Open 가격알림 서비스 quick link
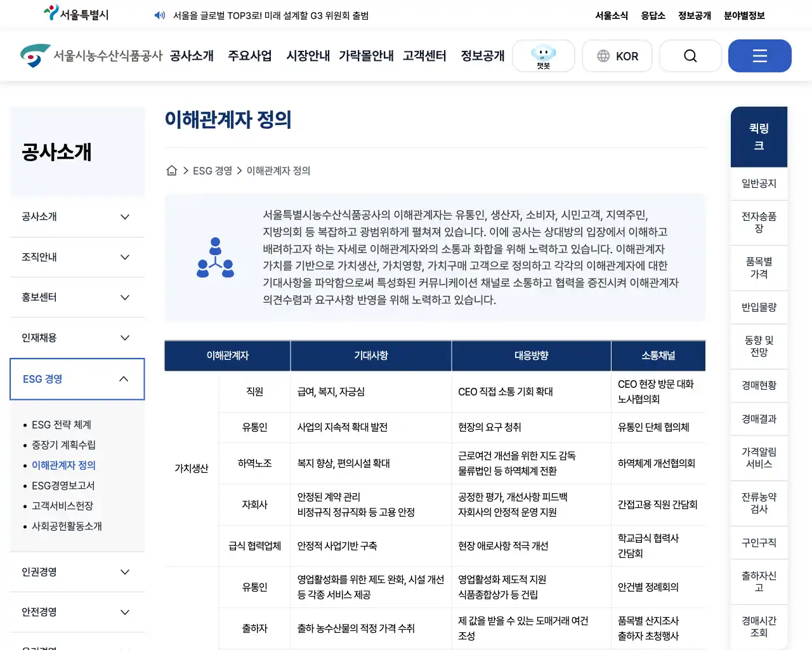Viewport: 812px width, 650px height. [759, 458]
